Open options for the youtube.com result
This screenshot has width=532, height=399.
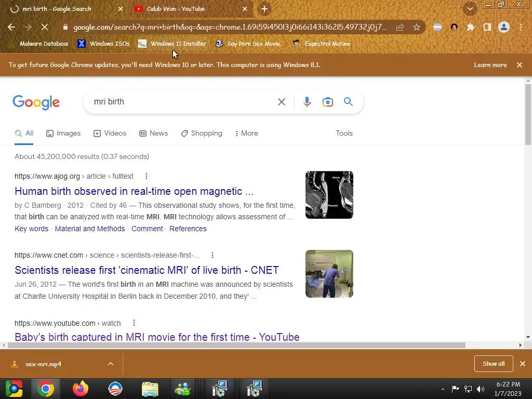click(x=134, y=323)
